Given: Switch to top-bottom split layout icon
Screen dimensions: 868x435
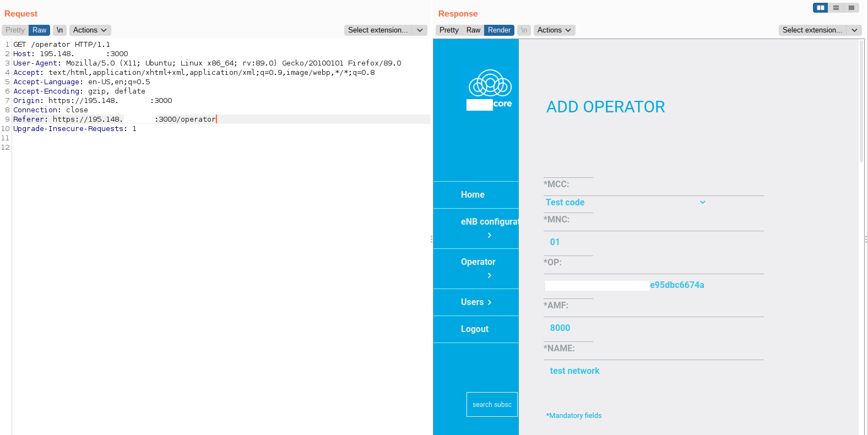Looking at the screenshot, I should tap(836, 8).
